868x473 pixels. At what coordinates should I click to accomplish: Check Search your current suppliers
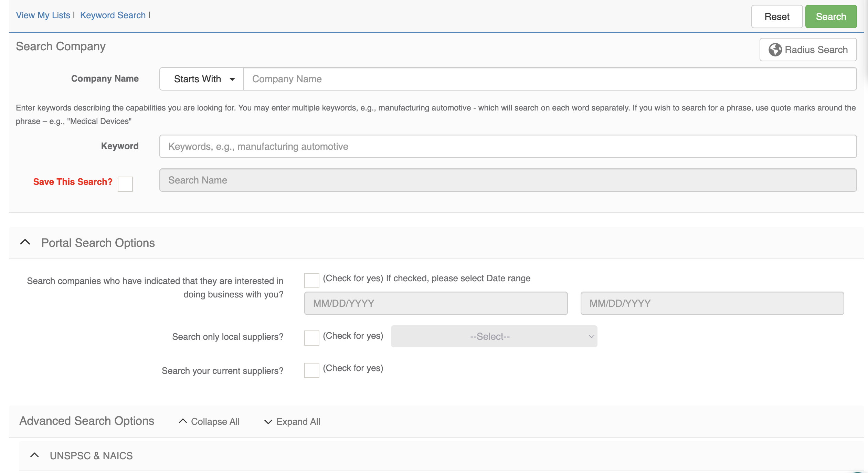(311, 370)
